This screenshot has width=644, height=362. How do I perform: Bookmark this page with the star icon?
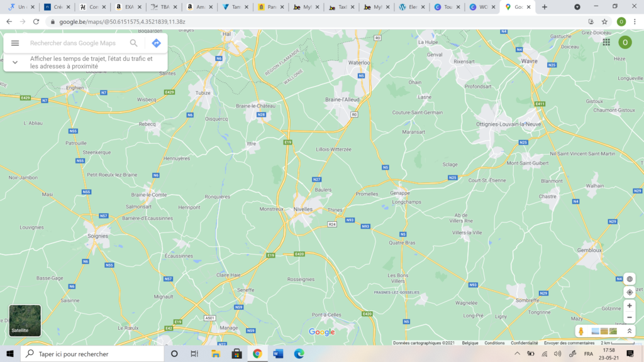[604, 21]
